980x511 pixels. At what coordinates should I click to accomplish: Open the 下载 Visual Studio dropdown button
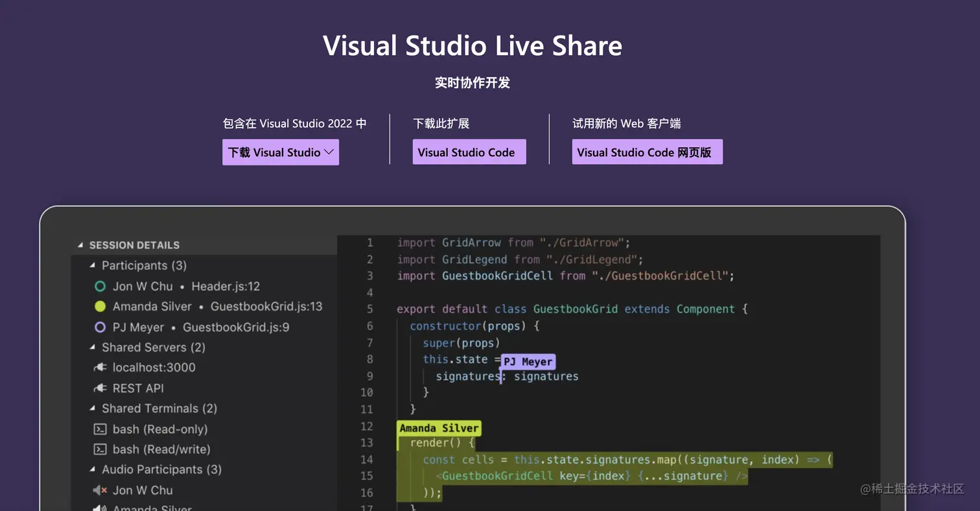pos(281,152)
